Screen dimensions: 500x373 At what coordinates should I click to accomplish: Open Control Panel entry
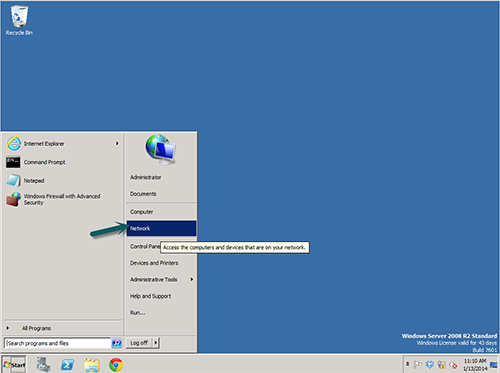tap(145, 246)
